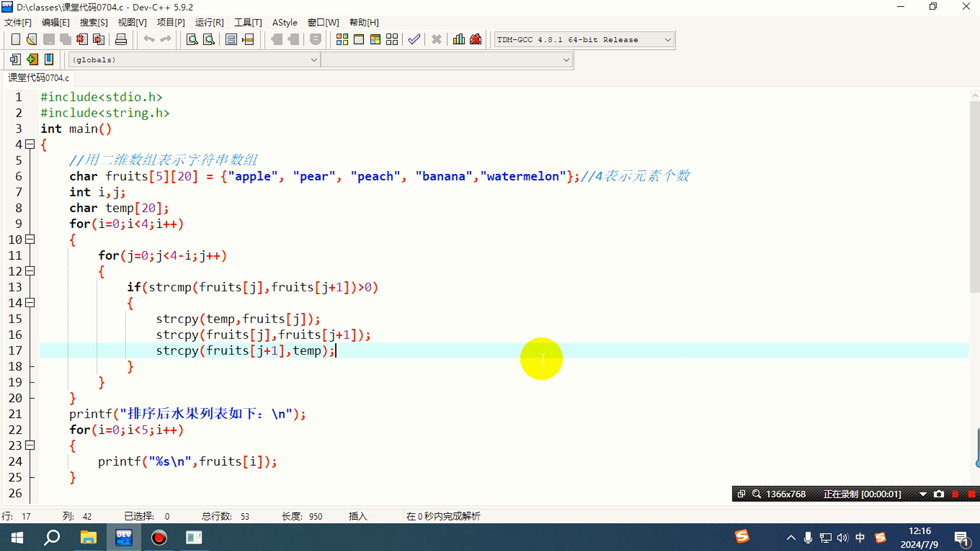Click Compile & Run icon
The height and width of the screenshot is (551, 980).
[375, 39]
